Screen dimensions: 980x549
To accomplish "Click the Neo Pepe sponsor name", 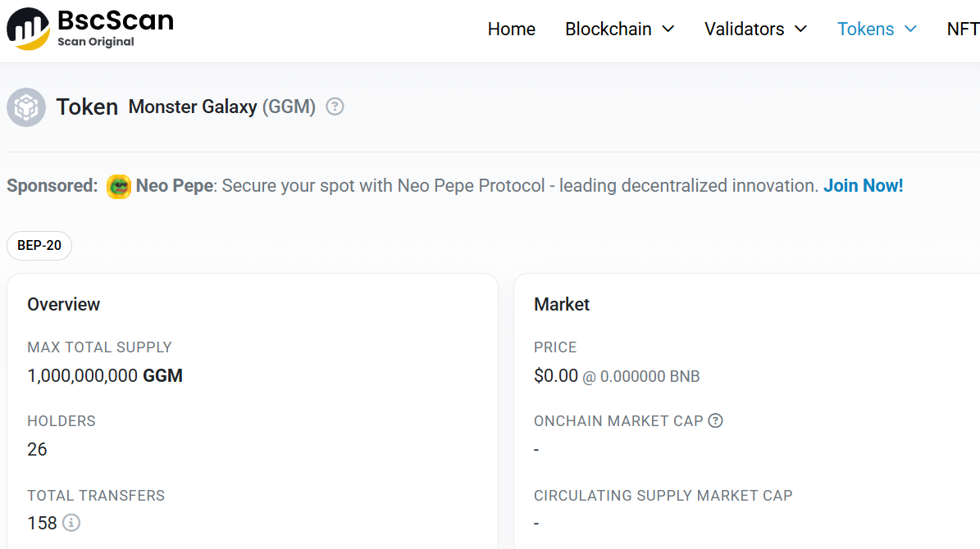I will [x=175, y=185].
